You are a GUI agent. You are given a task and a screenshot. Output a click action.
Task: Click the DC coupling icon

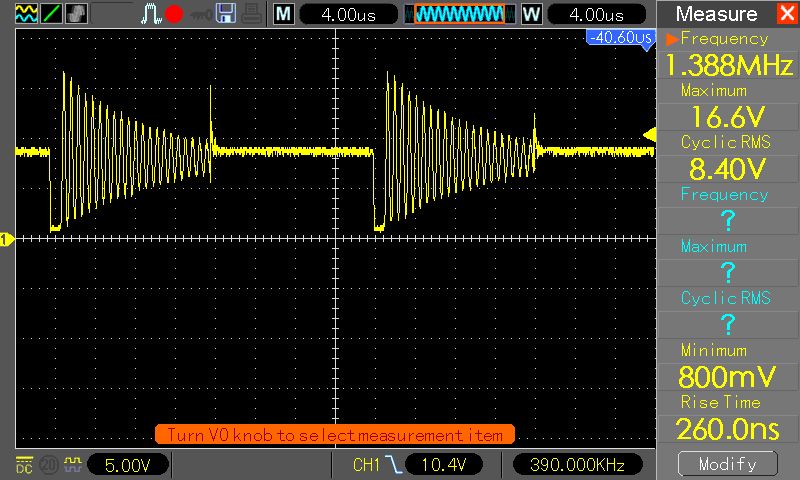(x=22, y=464)
